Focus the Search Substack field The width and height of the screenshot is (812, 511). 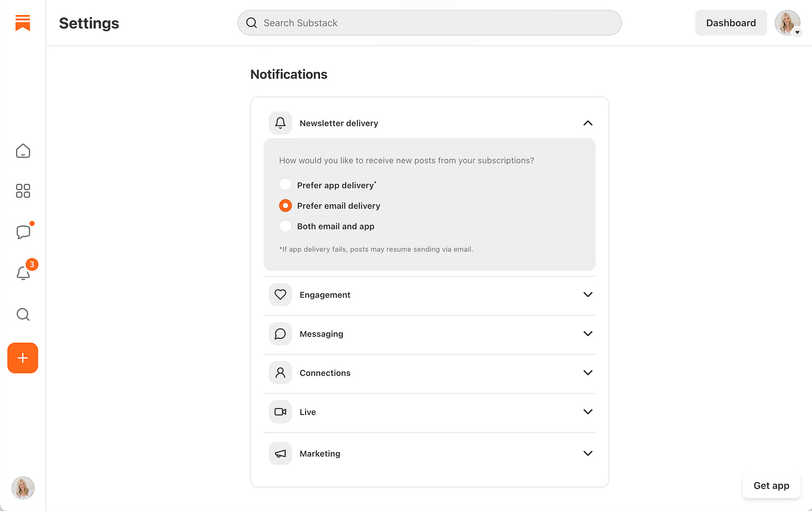coord(429,23)
